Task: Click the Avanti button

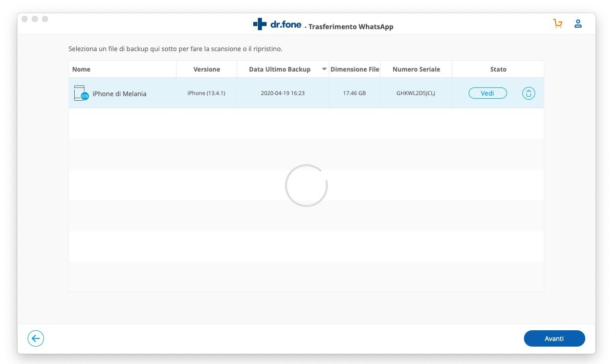Action: [x=554, y=338]
